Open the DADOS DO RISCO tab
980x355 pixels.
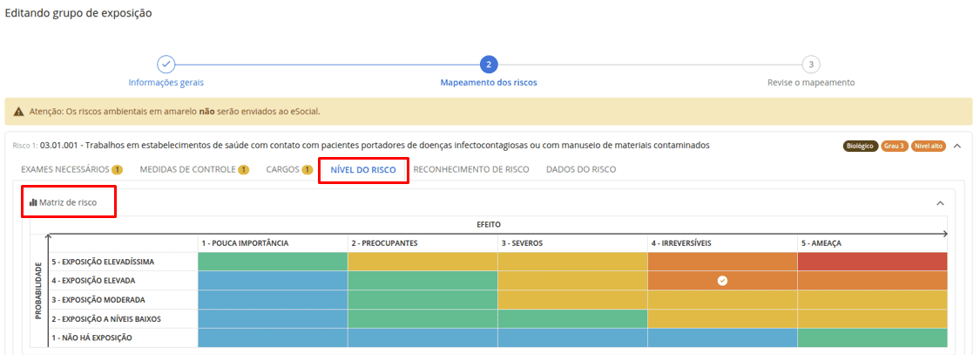[x=581, y=170]
